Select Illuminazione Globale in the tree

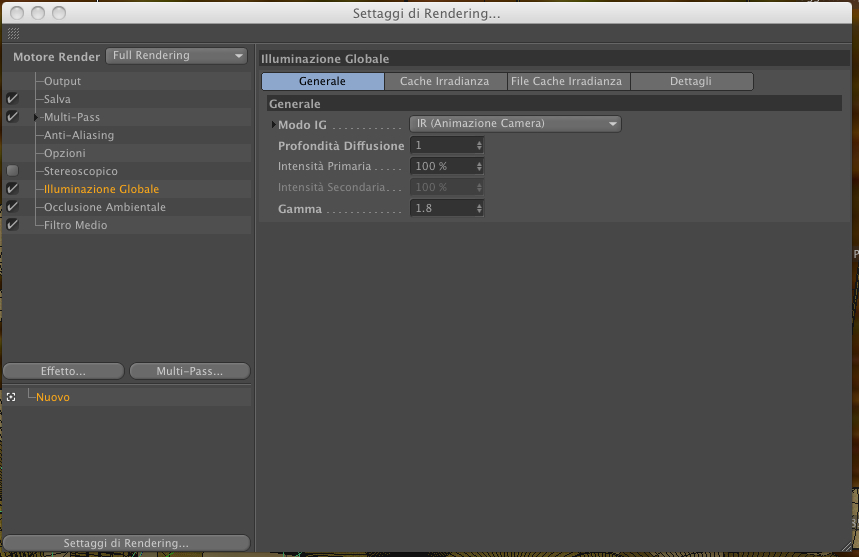(101, 189)
